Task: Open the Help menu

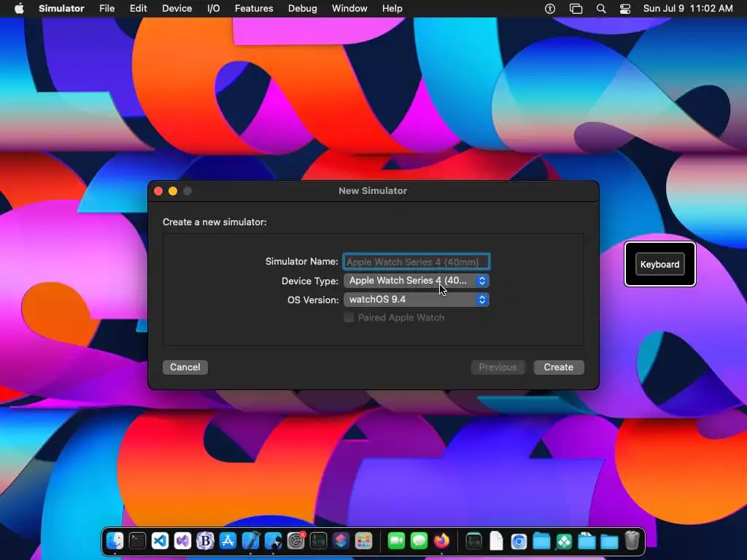Action: [x=392, y=9]
